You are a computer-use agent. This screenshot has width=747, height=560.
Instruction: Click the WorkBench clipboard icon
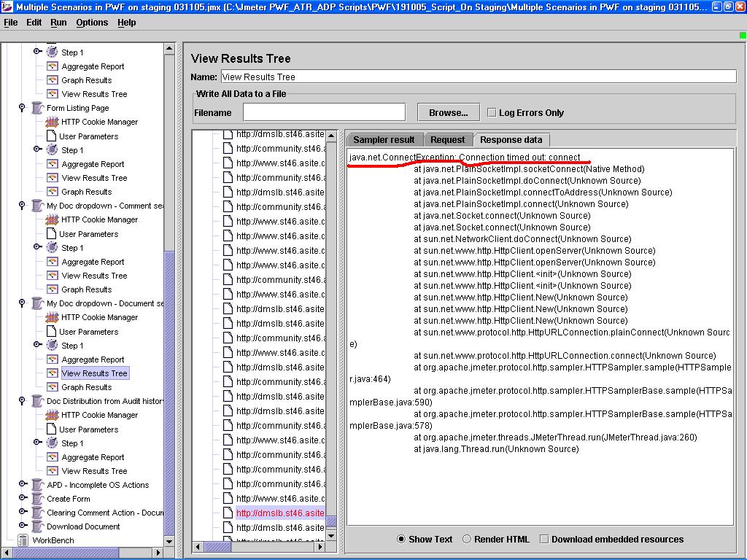pyautogui.click(x=23, y=540)
